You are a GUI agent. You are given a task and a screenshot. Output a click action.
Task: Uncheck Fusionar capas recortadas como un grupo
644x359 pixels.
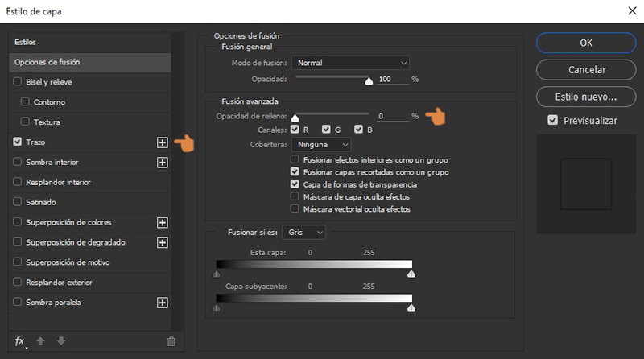click(295, 171)
